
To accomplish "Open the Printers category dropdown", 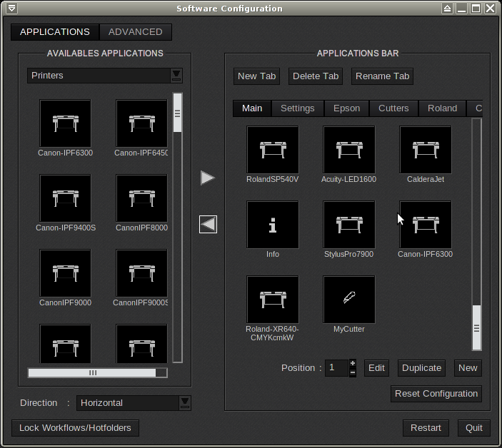I will tap(176, 76).
